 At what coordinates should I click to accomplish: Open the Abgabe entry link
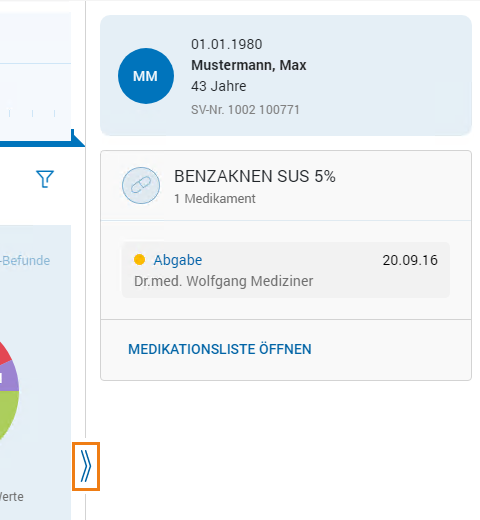[x=178, y=260]
